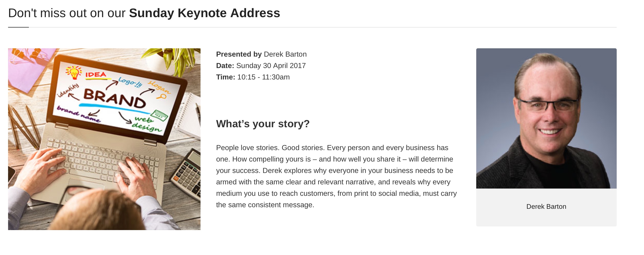Click the lightbulb IDEA icon on laptop screen
Screen dimensions: 644x255
click(74, 72)
